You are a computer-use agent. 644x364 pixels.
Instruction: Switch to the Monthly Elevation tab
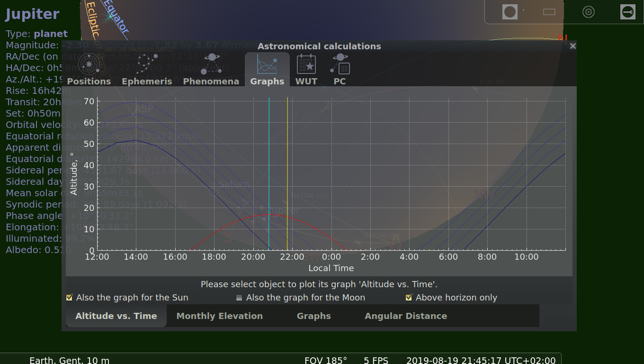point(219,316)
